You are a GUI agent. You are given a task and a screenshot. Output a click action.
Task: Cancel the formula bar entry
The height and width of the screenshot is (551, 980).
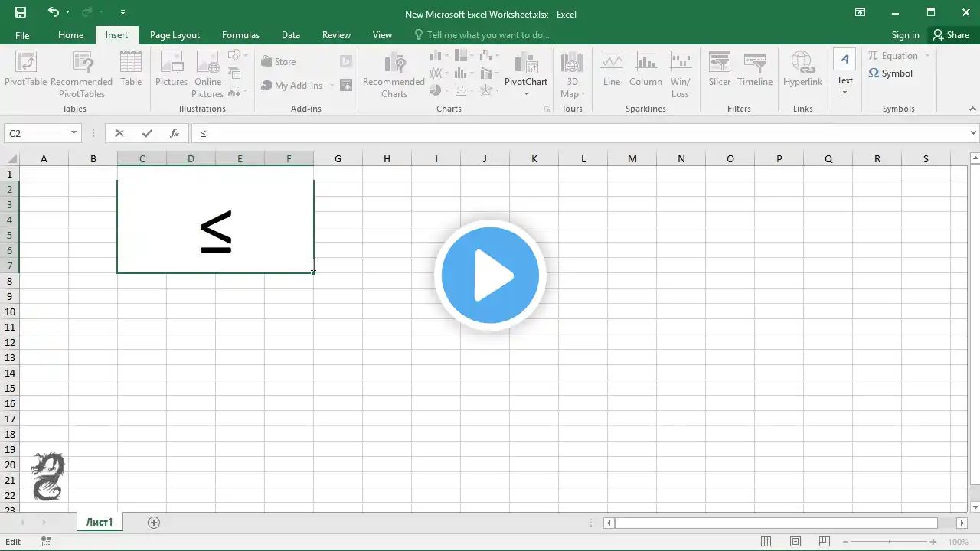pyautogui.click(x=119, y=133)
